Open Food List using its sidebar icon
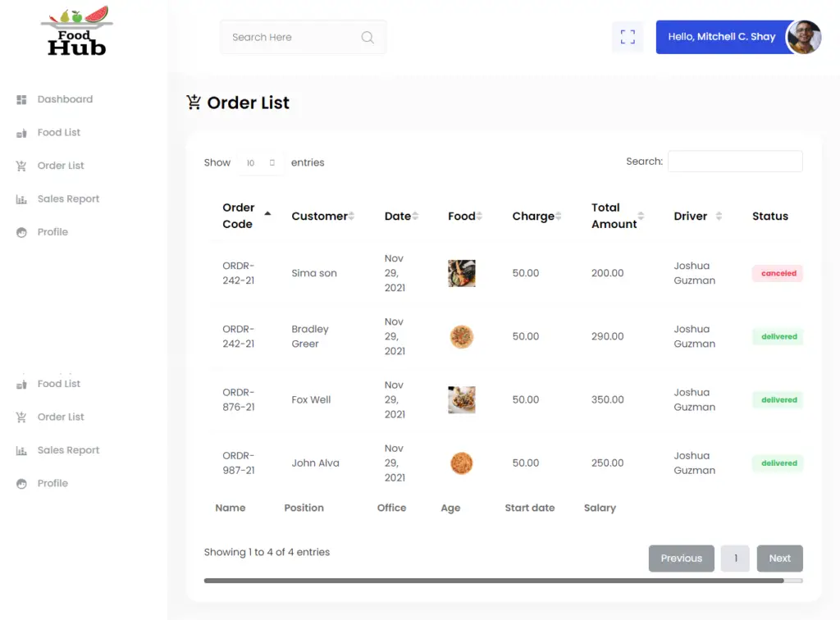840x620 pixels. [x=21, y=132]
